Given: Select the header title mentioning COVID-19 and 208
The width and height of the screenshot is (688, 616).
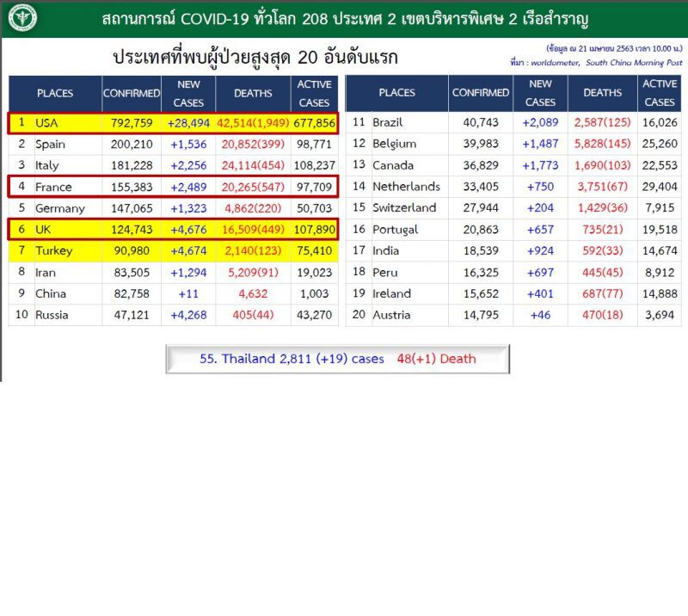Looking at the screenshot, I should pos(345,19).
